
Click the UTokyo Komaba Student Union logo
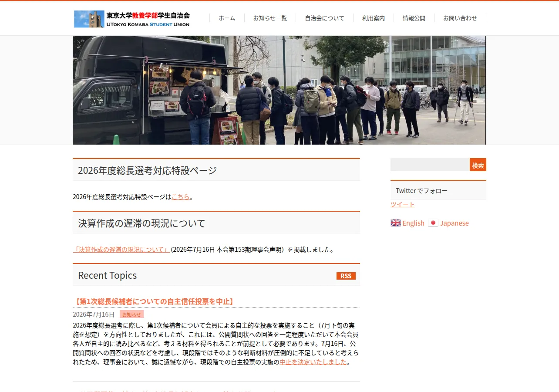tap(132, 19)
